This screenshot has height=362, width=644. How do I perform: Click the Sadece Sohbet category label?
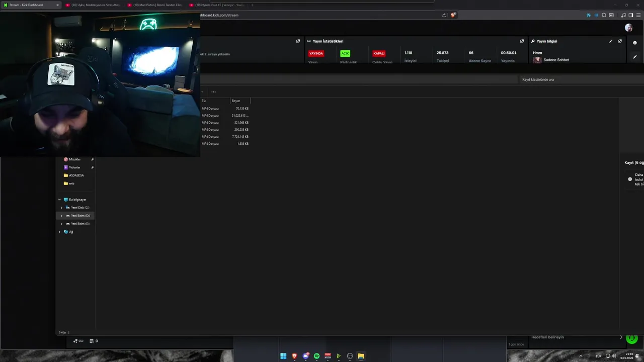coord(556,60)
